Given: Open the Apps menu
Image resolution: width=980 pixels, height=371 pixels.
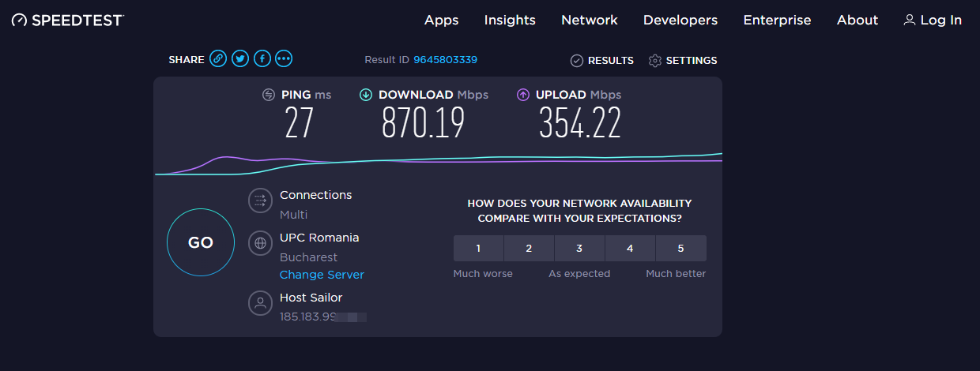Looking at the screenshot, I should click(441, 21).
